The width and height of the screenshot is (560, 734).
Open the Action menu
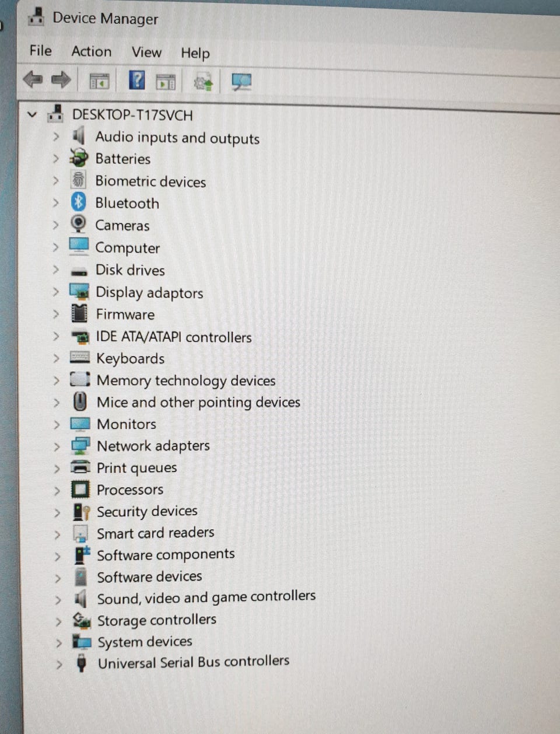[91, 51]
